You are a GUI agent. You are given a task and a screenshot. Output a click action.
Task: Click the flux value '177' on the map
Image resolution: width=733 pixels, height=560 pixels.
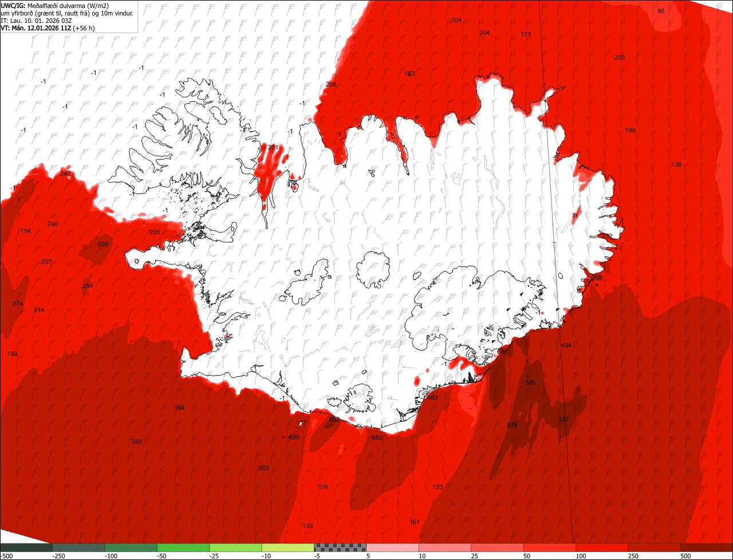526,34
